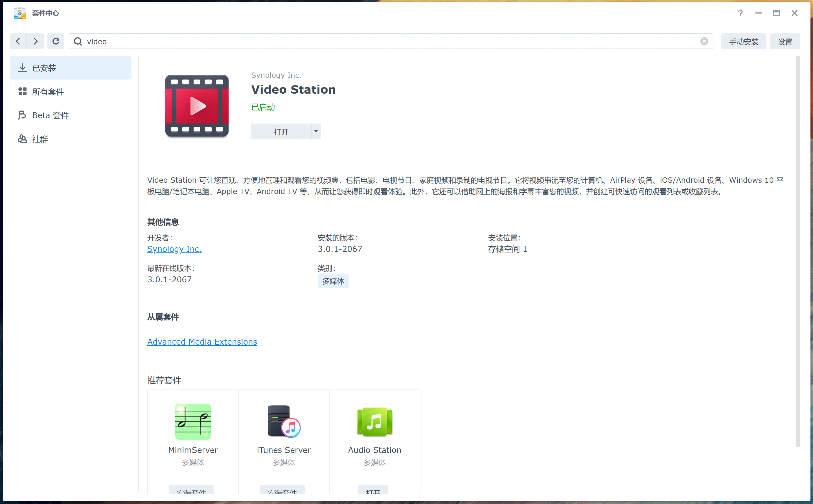
Task: Go back with the left arrow
Action: (x=18, y=41)
